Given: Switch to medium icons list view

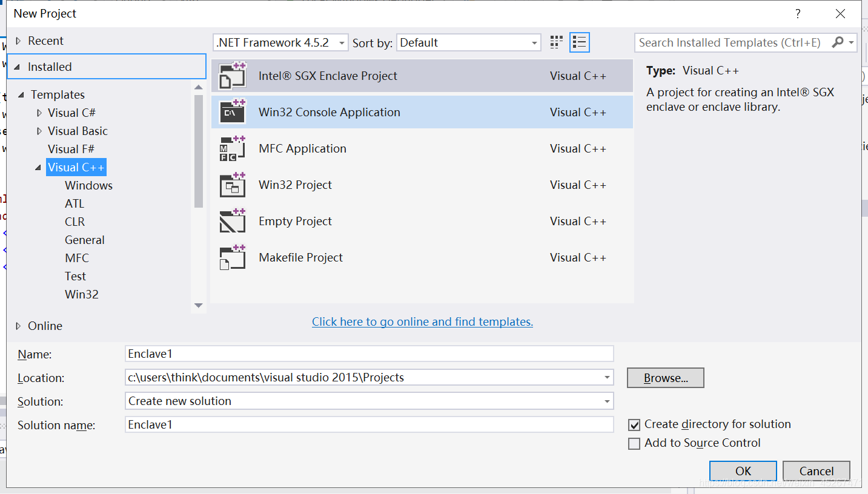Looking at the screenshot, I should tap(580, 42).
